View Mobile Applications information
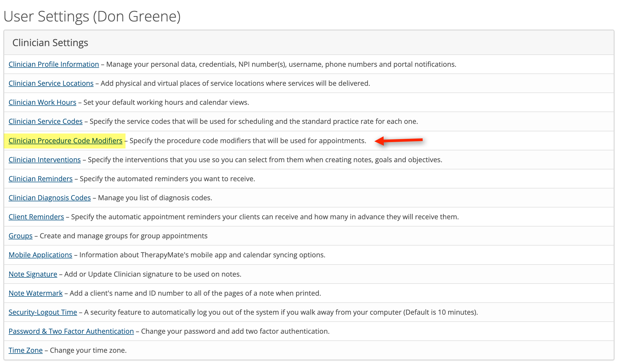The height and width of the screenshot is (364, 627). tap(40, 255)
